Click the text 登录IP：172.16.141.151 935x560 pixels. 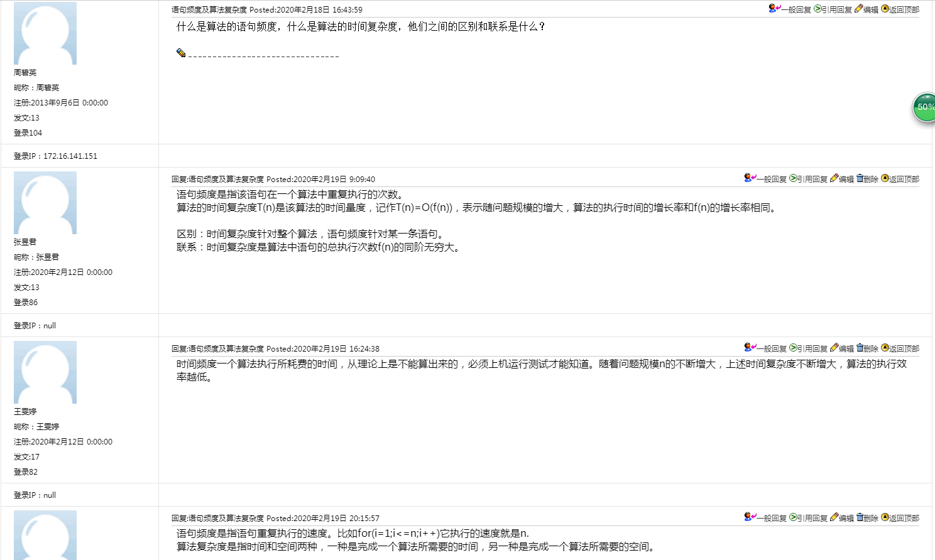pos(55,156)
